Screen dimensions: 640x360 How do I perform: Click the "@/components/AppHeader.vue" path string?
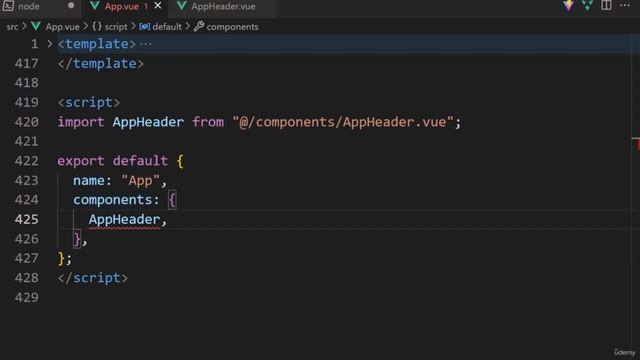pyautogui.click(x=343, y=122)
